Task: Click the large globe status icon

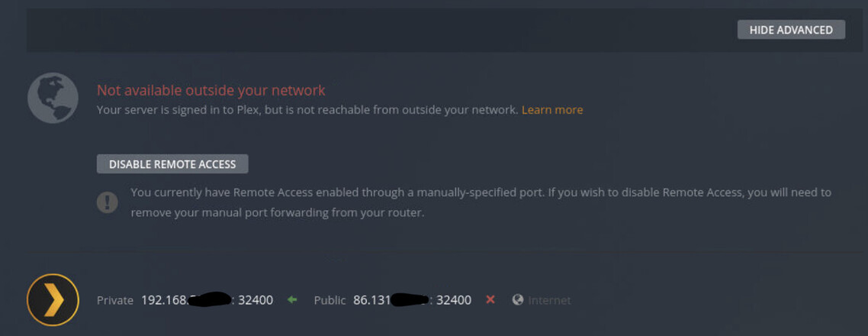Action: [53, 98]
